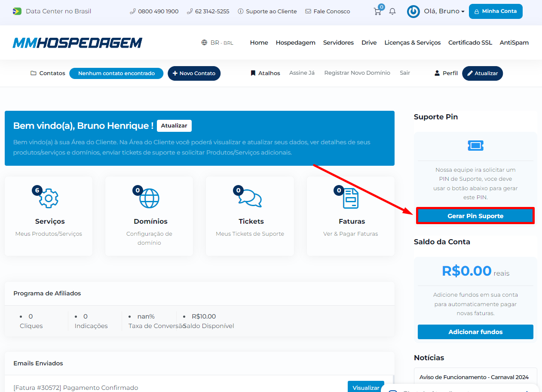Click the globe icon beside BR - BRL

pos(204,43)
